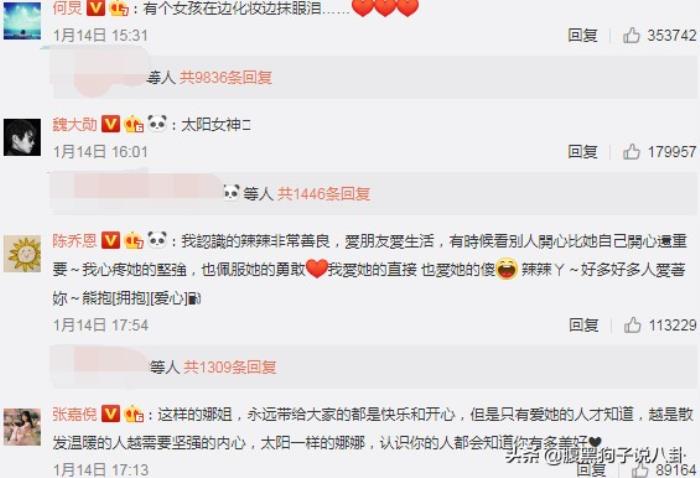The image size is (700, 478).
Task: Click membership badge next to 陈乔恩
Action: coord(133,241)
